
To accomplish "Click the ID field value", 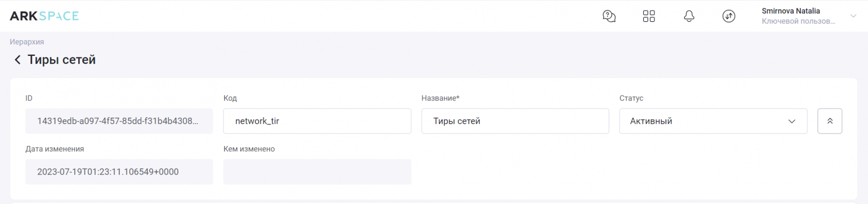I will coord(119,121).
